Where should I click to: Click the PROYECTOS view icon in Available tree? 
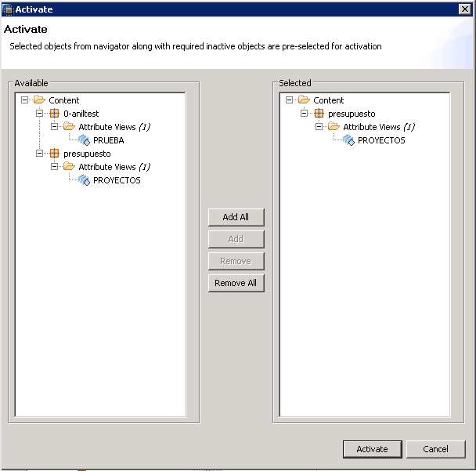84,180
